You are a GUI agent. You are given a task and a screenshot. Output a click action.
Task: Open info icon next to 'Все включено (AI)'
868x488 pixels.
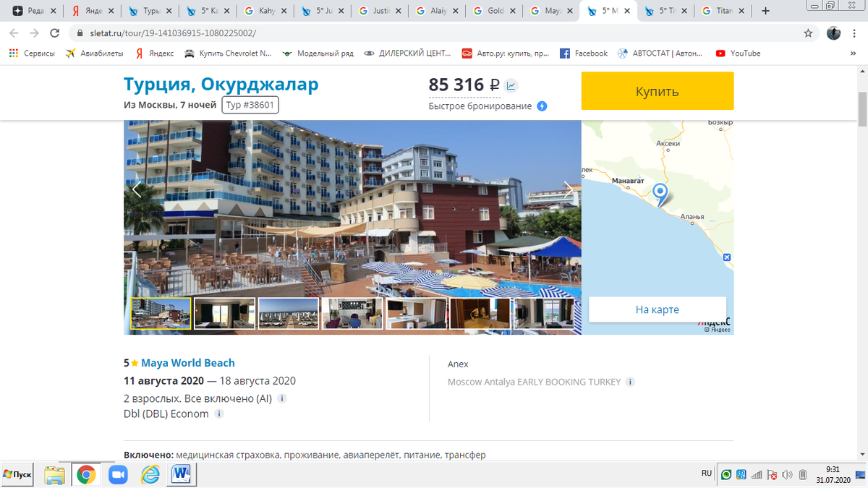coord(281,398)
